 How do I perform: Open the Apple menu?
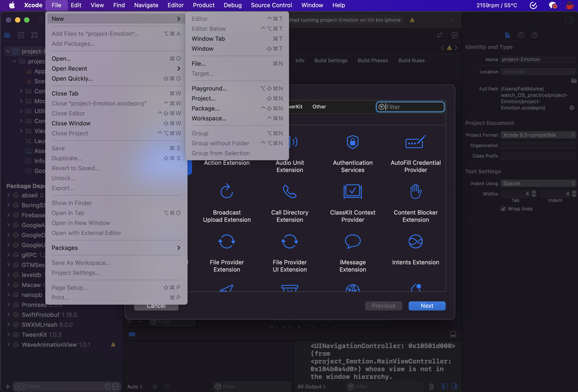coord(12,5)
